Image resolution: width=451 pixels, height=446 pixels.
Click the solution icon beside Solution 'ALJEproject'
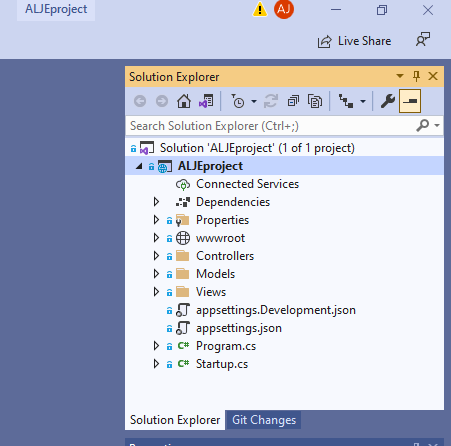pyautogui.click(x=147, y=148)
